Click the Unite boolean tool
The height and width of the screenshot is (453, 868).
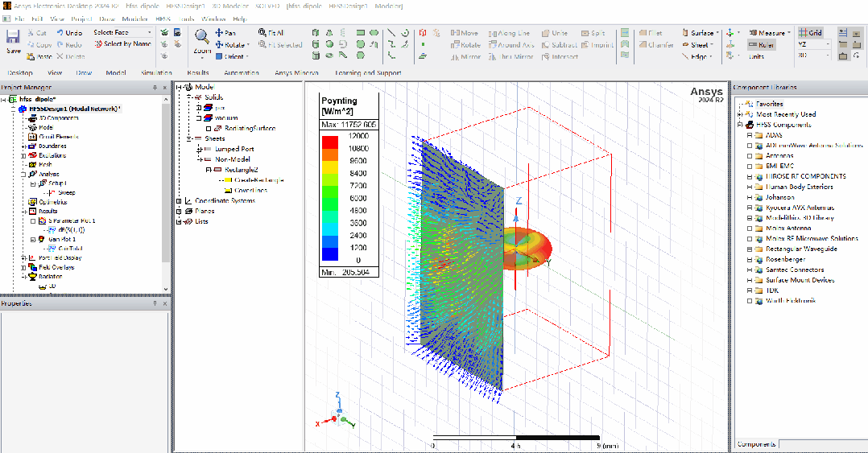[x=555, y=33]
